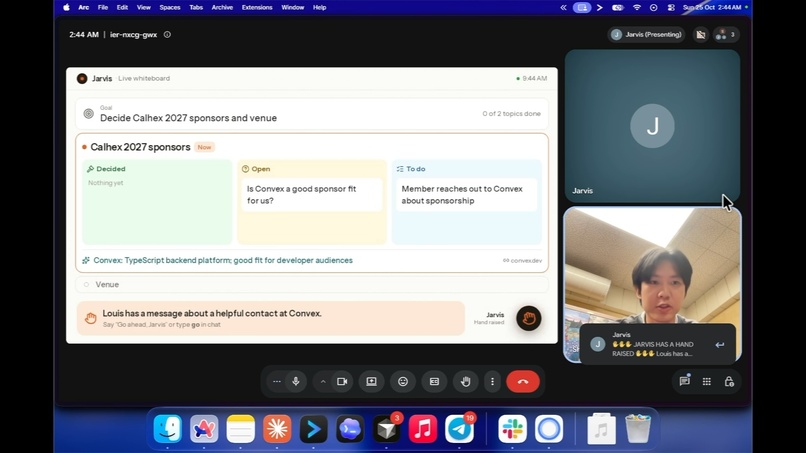Click the Jarvis avatar in whiteboard header
This screenshot has height=453, width=806.
(x=82, y=79)
